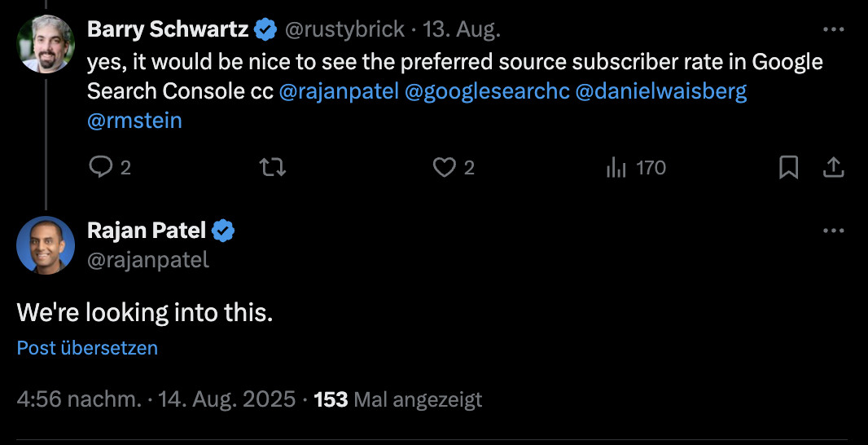Open Barry Schwartz's profile picture
This screenshot has width=868, height=445.
tap(46, 44)
